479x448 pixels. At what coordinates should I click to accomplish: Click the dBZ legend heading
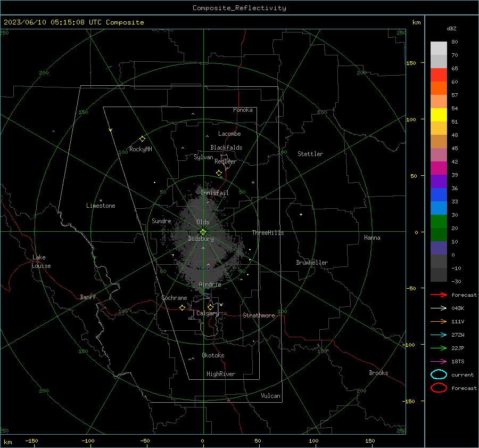pos(451,28)
